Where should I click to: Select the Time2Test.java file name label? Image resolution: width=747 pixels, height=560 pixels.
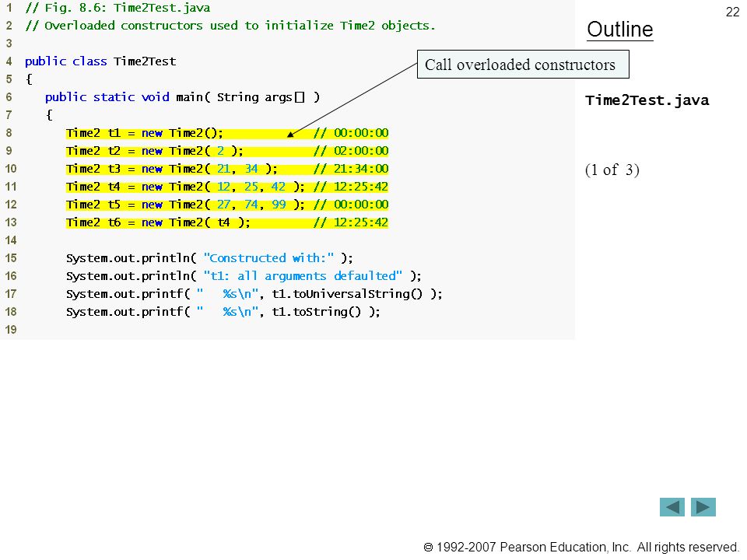[x=647, y=100]
